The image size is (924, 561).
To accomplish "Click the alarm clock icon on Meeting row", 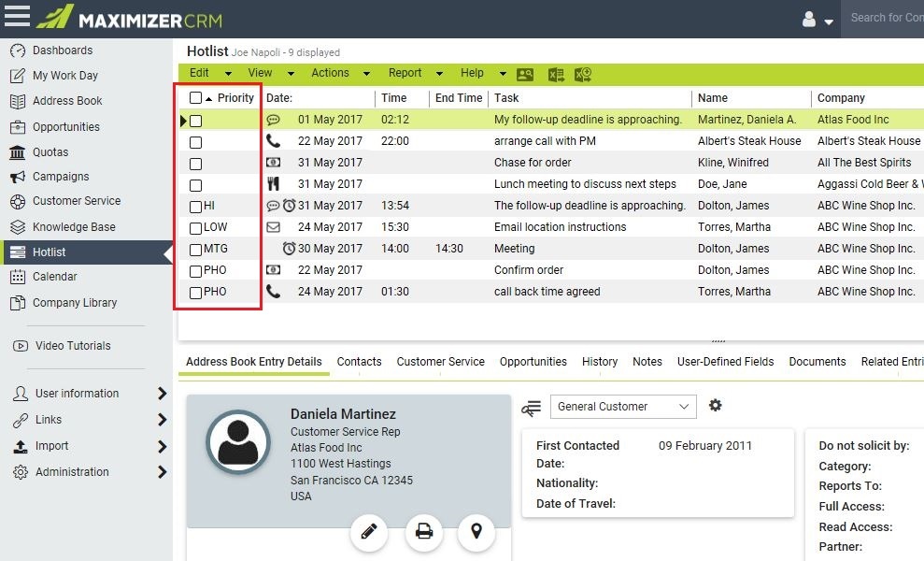I will 289,249.
